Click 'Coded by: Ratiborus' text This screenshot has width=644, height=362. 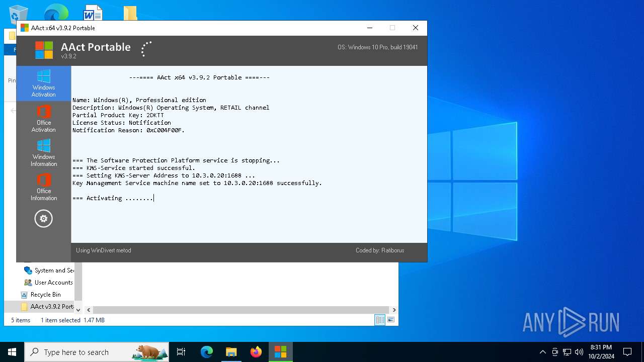(x=380, y=250)
